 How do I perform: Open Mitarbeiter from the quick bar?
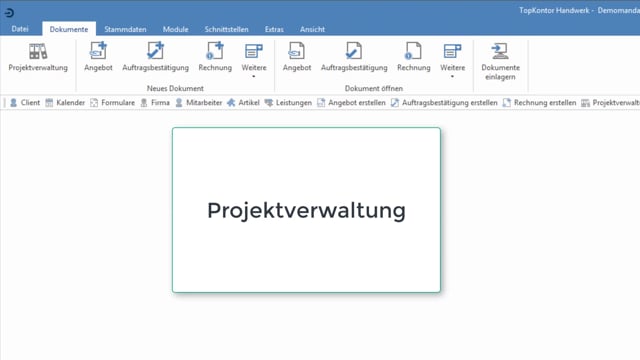tap(198, 102)
